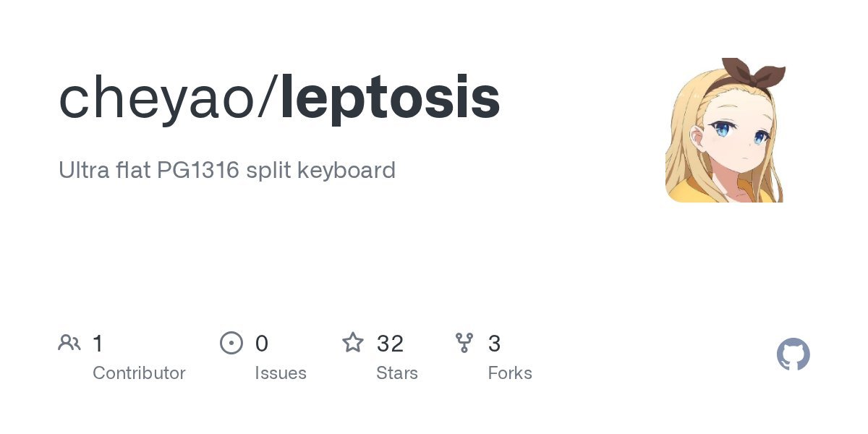Click the contributors people icon
The image size is (868, 434).
[69, 343]
